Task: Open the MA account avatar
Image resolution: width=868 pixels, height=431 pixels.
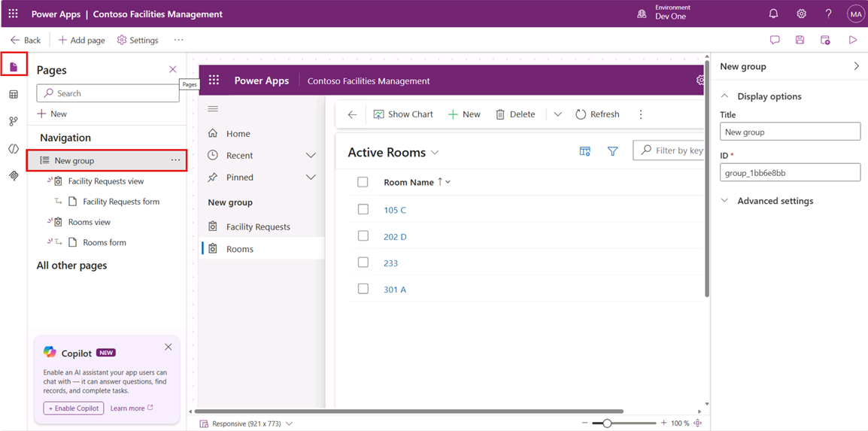Action: click(854, 14)
